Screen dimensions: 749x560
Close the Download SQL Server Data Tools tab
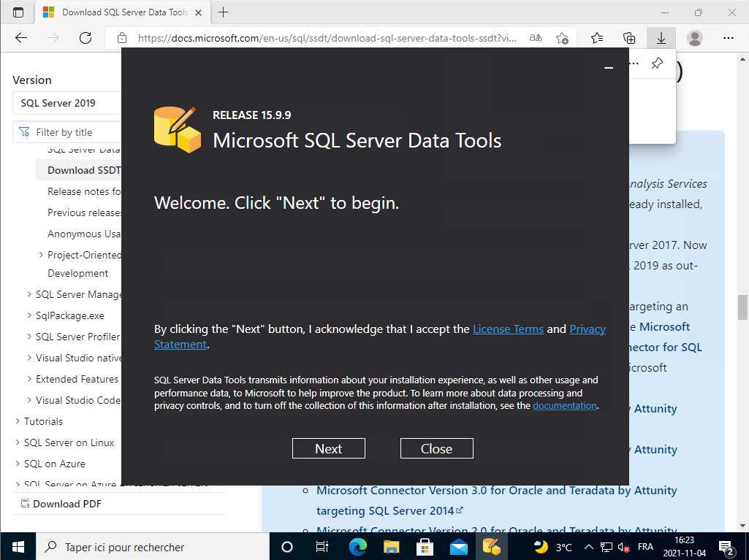[199, 13]
